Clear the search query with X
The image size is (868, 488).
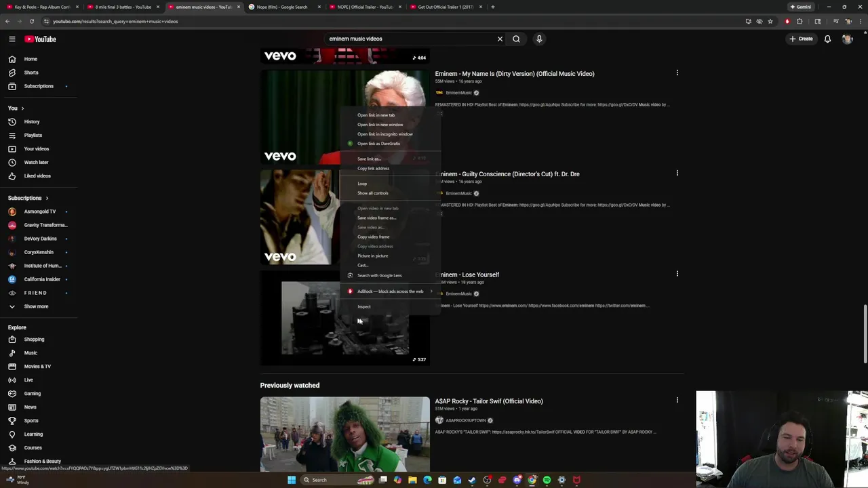[500, 39]
